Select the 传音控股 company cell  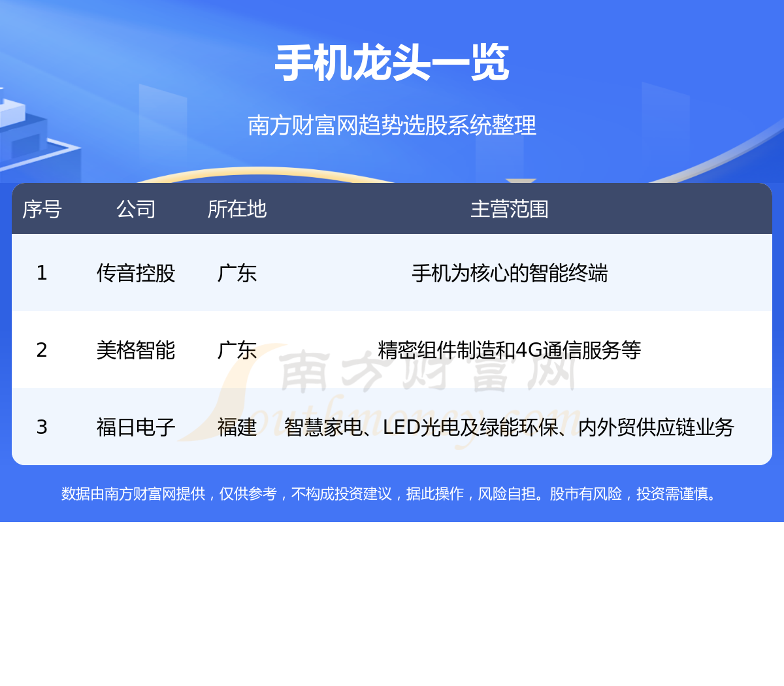136,272
